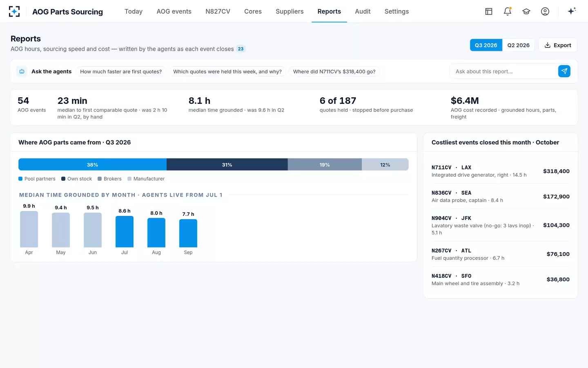The image size is (588, 368).
Task: Ask 'How much faster are first quotes?'
Action: pyautogui.click(x=121, y=72)
